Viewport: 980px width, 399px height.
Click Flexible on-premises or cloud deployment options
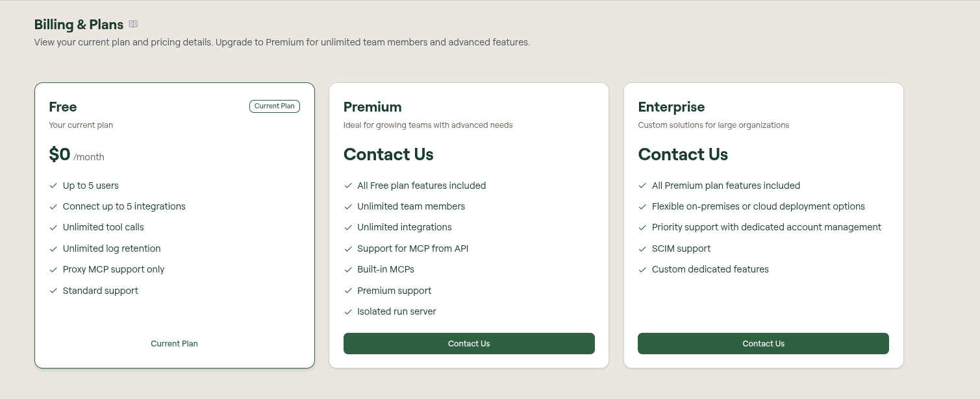point(759,206)
